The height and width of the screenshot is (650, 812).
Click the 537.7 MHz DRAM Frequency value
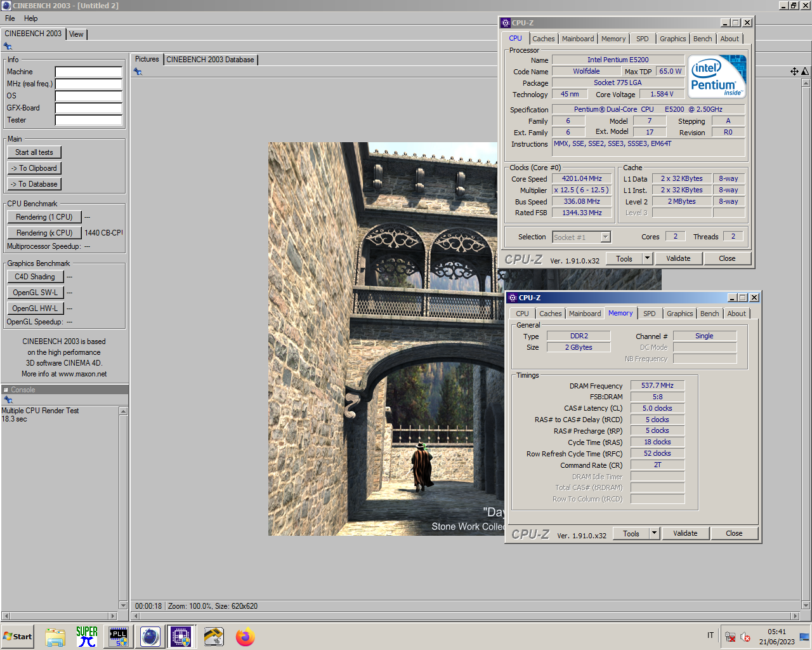coord(657,385)
